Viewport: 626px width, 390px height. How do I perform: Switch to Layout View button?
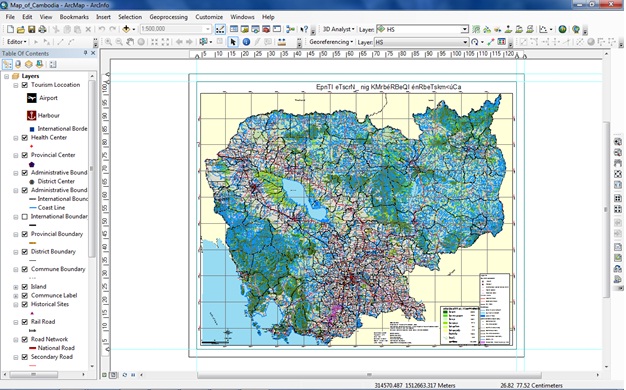(x=113, y=375)
